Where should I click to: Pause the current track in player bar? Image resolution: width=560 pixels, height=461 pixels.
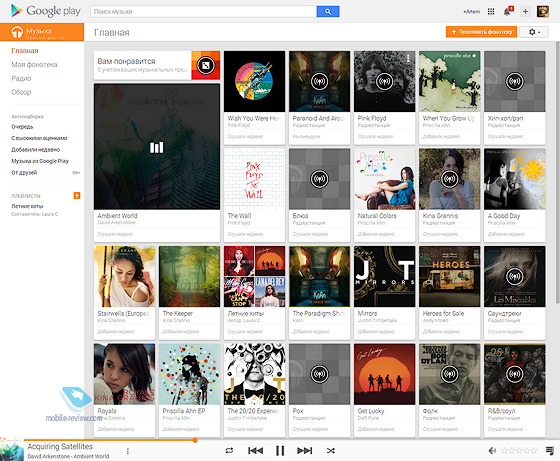(280, 451)
